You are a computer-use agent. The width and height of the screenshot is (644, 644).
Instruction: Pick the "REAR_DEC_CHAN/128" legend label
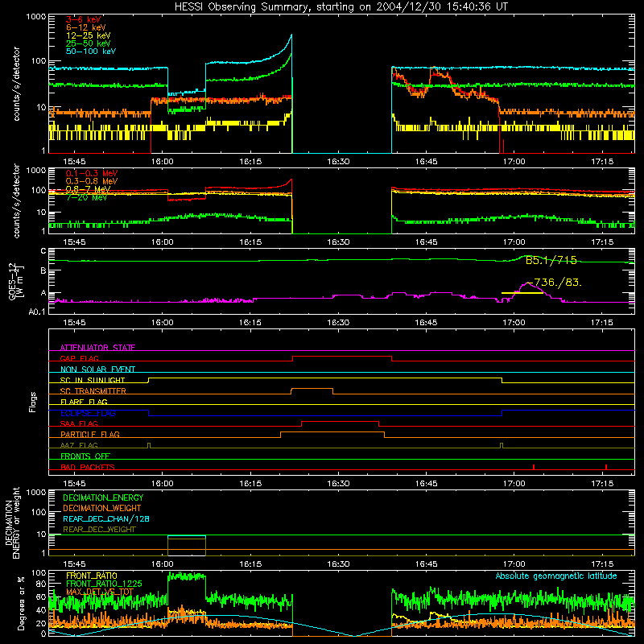tap(106, 518)
